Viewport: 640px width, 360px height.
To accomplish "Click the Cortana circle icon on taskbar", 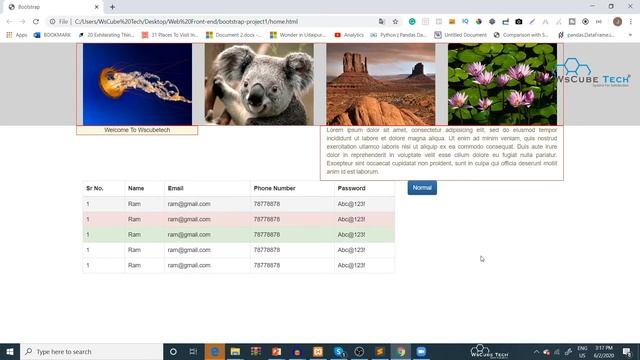I will tap(173, 351).
